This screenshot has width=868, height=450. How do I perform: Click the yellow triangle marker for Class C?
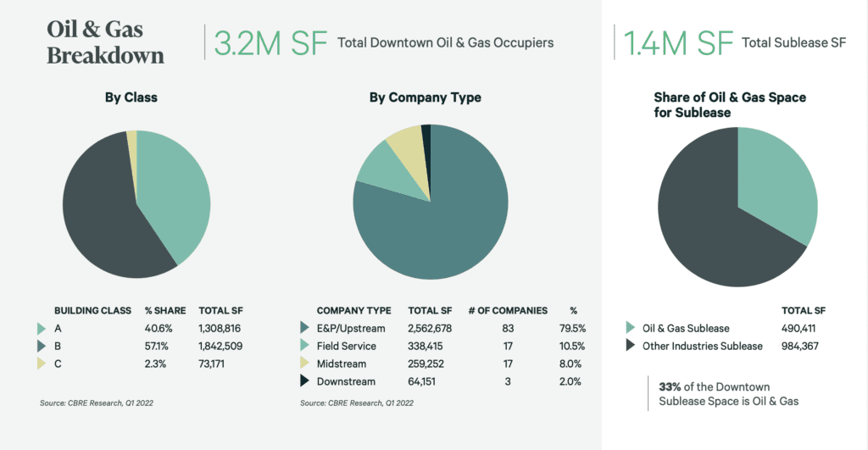click(x=42, y=364)
